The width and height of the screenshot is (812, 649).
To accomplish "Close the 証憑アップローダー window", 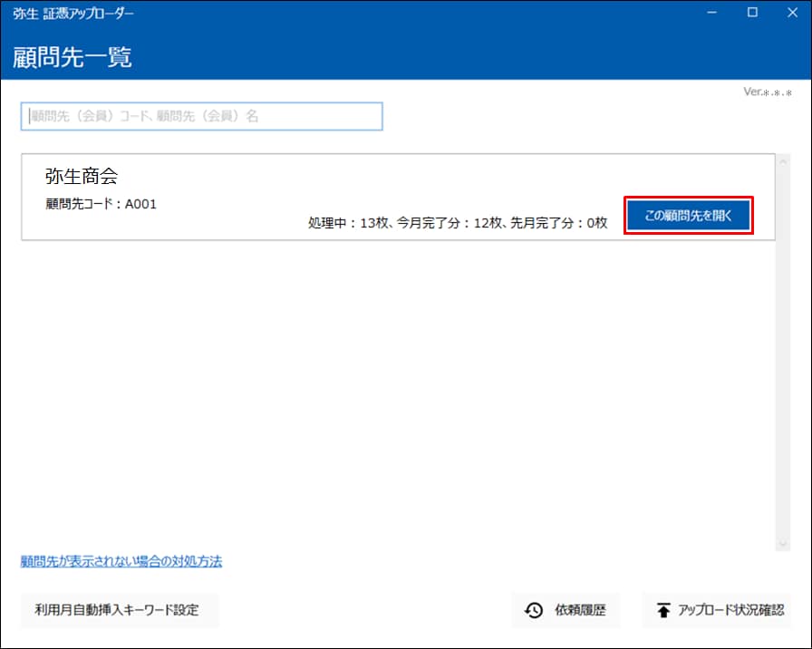I will [792, 13].
